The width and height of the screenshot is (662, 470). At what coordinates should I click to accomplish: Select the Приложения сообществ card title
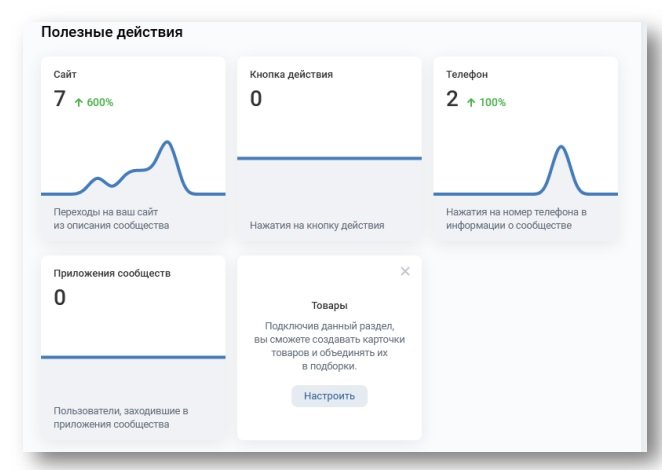coord(112,273)
